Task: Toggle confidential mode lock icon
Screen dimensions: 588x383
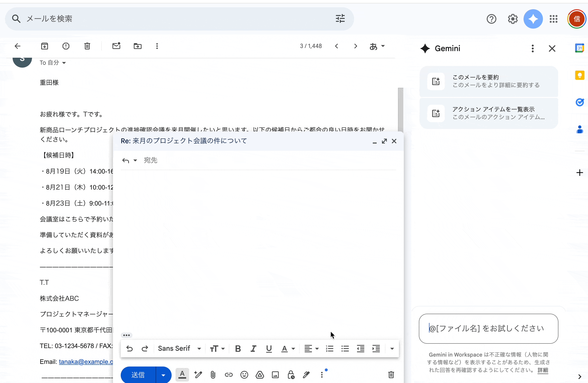Action: pyautogui.click(x=291, y=375)
